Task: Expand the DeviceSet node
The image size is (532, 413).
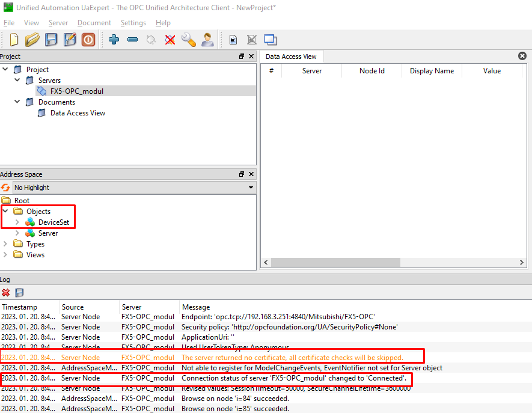Action: point(17,222)
